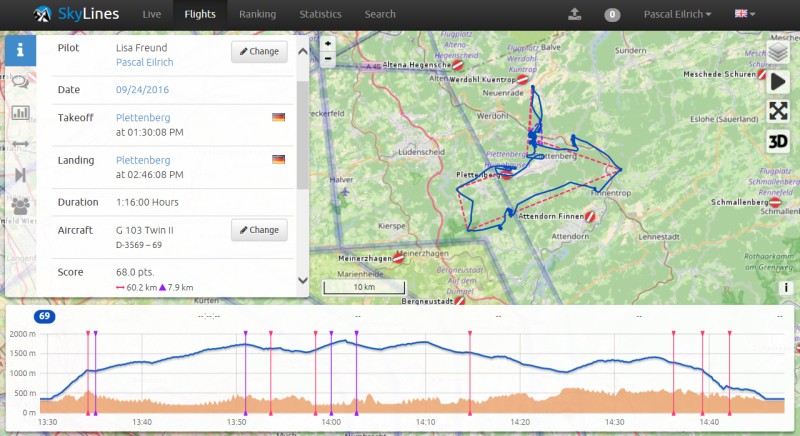The height and width of the screenshot is (436, 800).
Task: Go to the Ranking page
Action: (x=257, y=14)
